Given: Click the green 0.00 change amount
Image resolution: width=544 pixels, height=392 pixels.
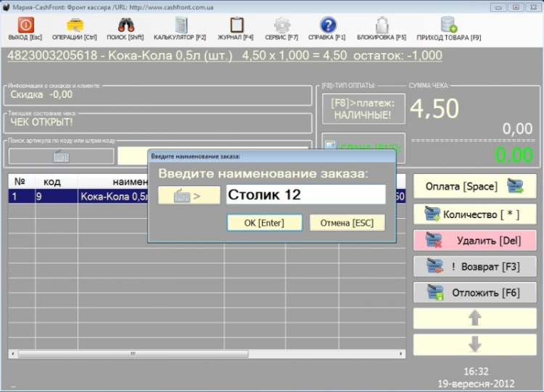Looking at the screenshot, I should click(514, 155).
